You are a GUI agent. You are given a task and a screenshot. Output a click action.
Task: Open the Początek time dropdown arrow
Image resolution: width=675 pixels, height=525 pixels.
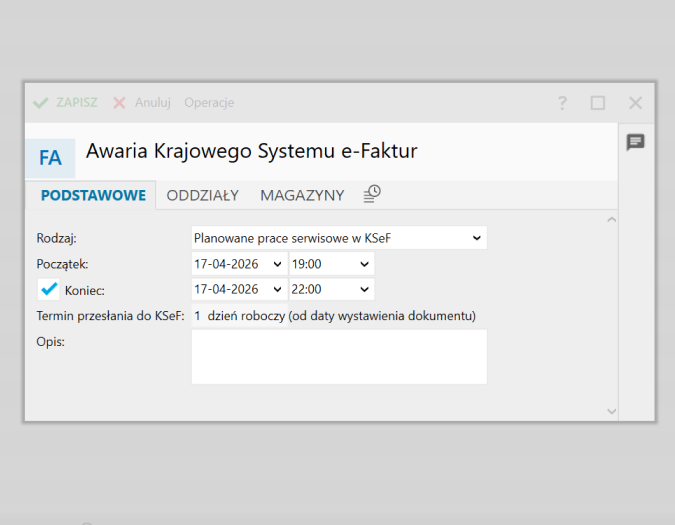(365, 264)
